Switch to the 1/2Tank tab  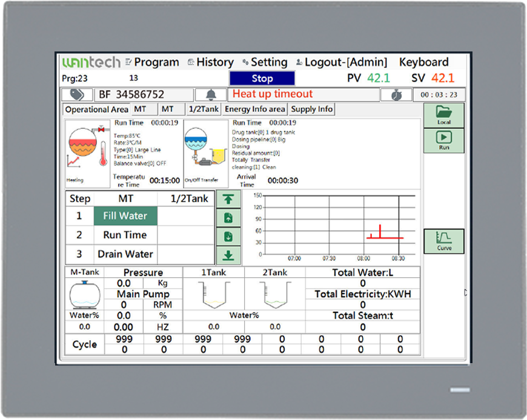click(204, 109)
